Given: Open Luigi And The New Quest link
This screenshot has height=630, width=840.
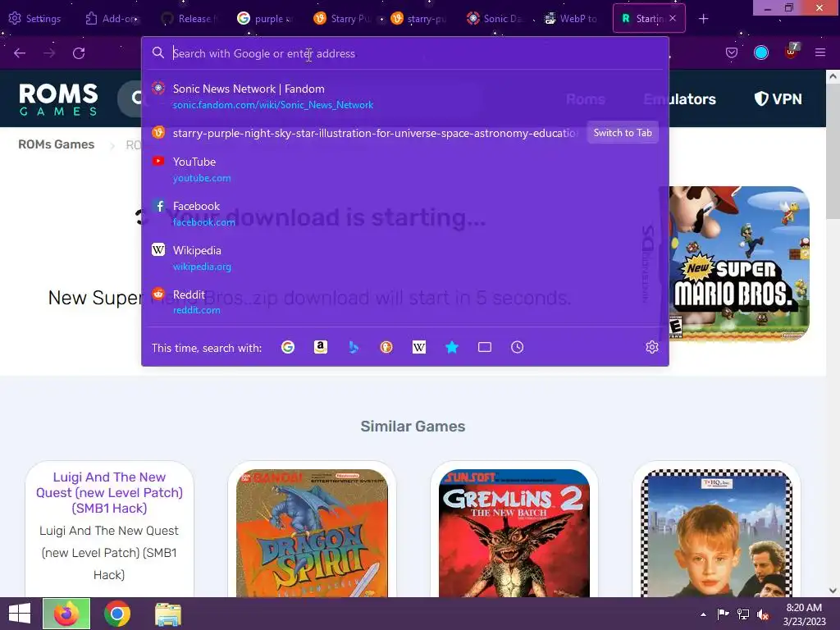Looking at the screenshot, I should (x=109, y=492).
